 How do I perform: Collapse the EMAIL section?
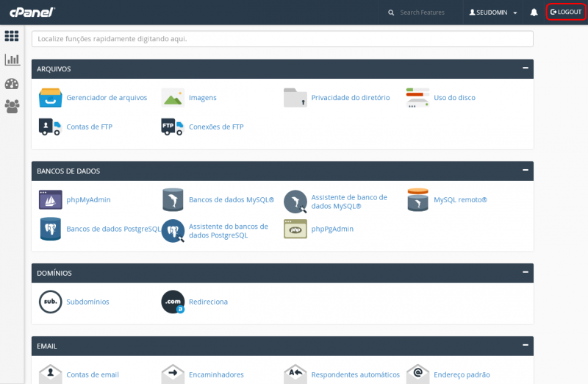(x=526, y=345)
